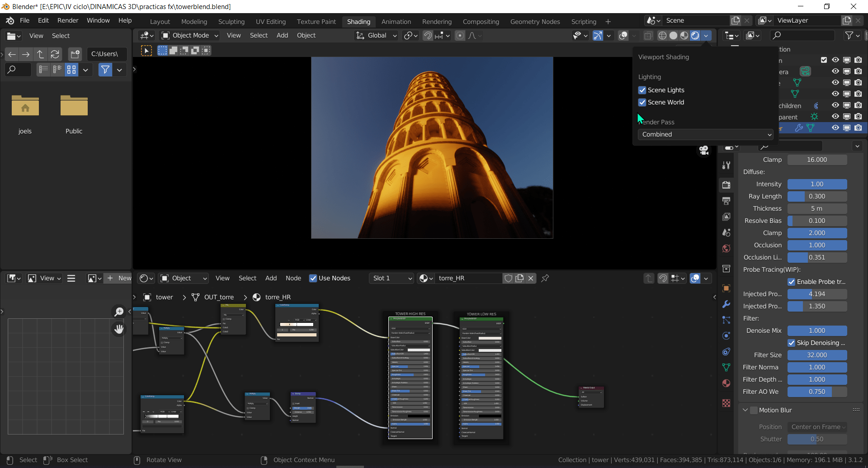Toggle viewport gizmo display

pos(598,36)
